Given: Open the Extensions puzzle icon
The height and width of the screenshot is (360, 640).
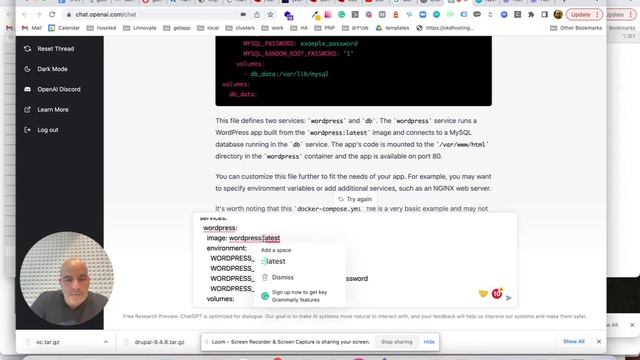Looking at the screenshot, I should coord(531,15).
